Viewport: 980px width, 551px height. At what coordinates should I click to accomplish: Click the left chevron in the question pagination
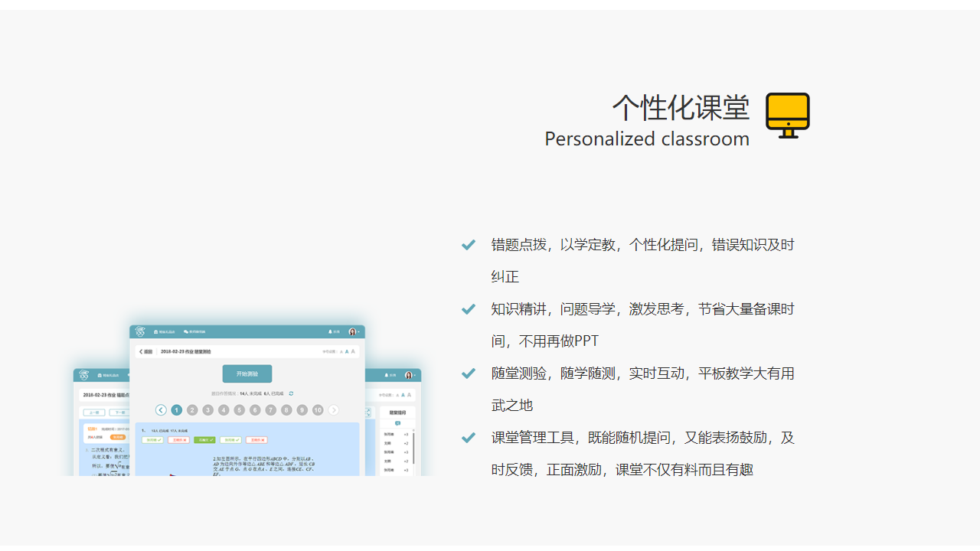click(161, 410)
